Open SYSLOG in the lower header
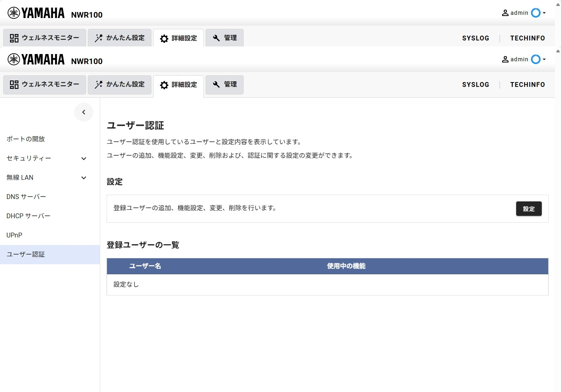Image resolution: width=561 pixels, height=392 pixels. [x=476, y=84]
